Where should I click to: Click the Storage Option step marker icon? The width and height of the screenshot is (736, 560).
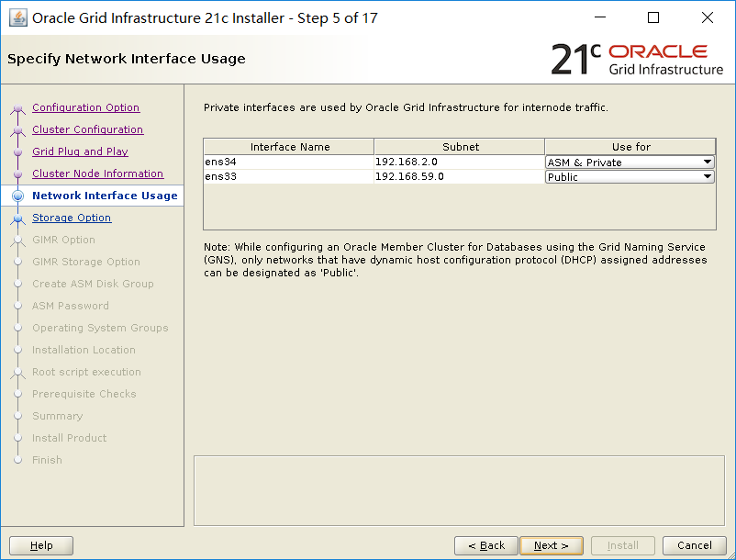pos(17,218)
